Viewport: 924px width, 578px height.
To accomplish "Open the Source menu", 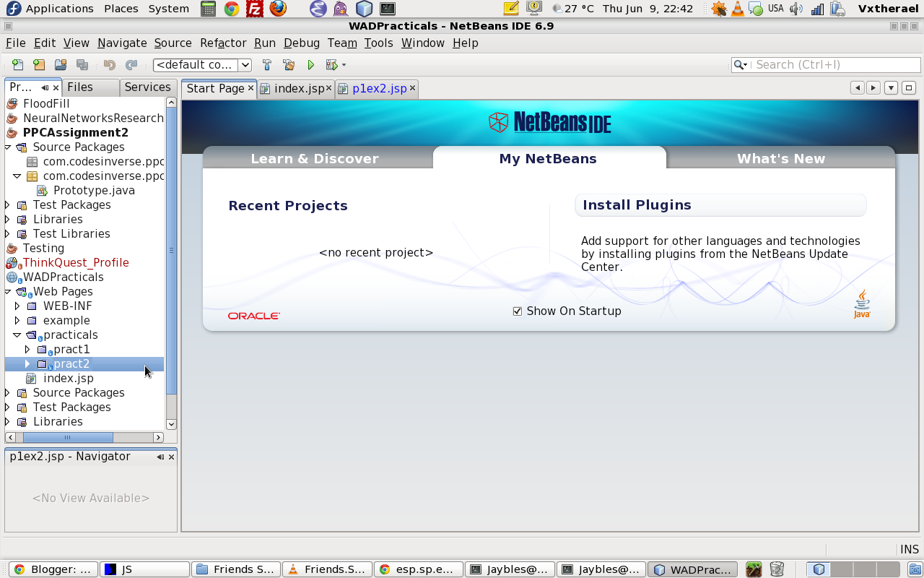I will (x=173, y=43).
